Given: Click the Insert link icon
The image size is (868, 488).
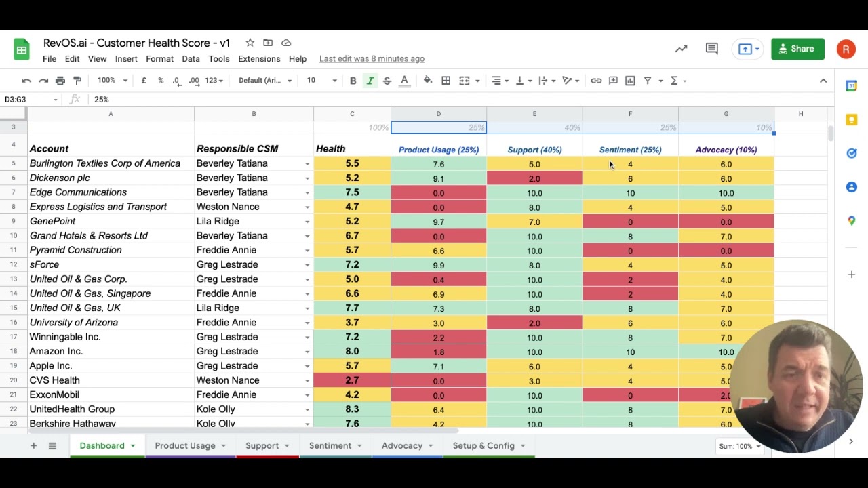Looking at the screenshot, I should 596,81.
